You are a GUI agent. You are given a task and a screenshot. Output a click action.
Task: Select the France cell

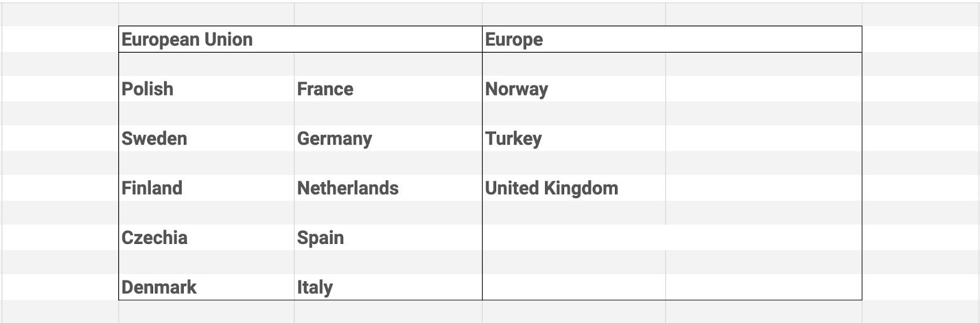click(x=388, y=89)
